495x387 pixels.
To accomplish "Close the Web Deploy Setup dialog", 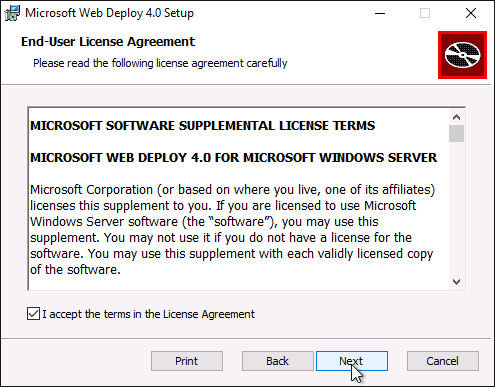I will tap(471, 13).
